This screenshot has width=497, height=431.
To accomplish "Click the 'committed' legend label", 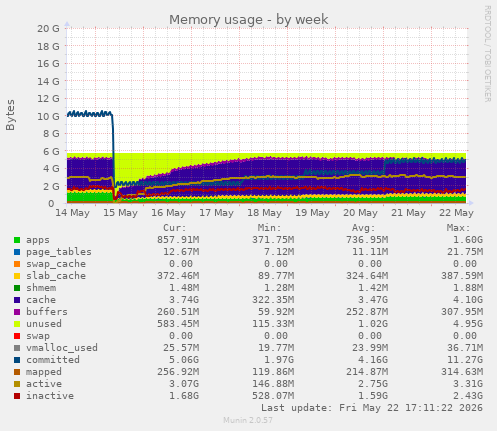I will pyautogui.click(x=53, y=360).
